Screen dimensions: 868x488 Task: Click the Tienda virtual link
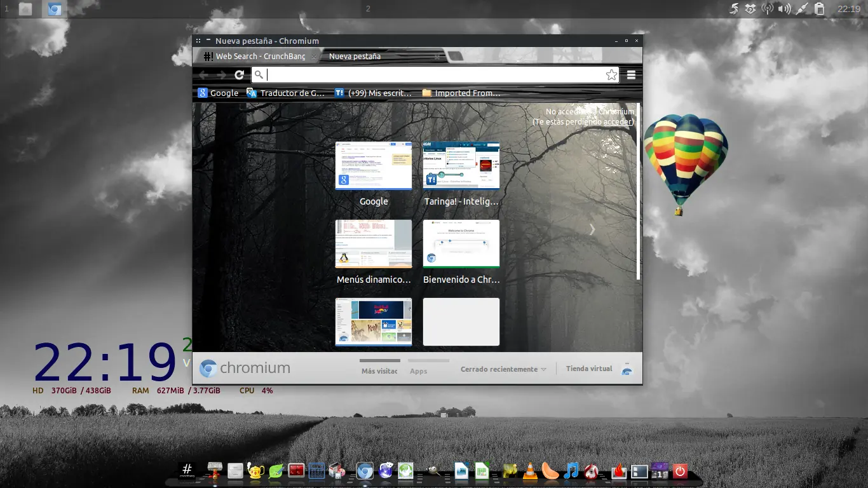coord(589,369)
